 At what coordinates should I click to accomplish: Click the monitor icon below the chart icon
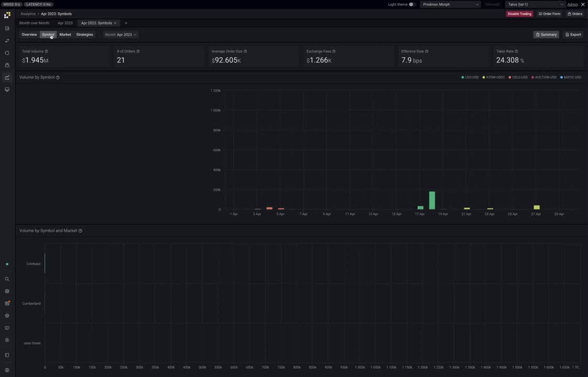click(7, 89)
